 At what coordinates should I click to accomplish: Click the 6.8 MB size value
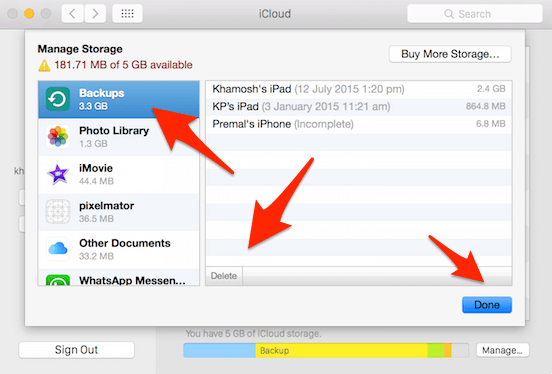491,124
